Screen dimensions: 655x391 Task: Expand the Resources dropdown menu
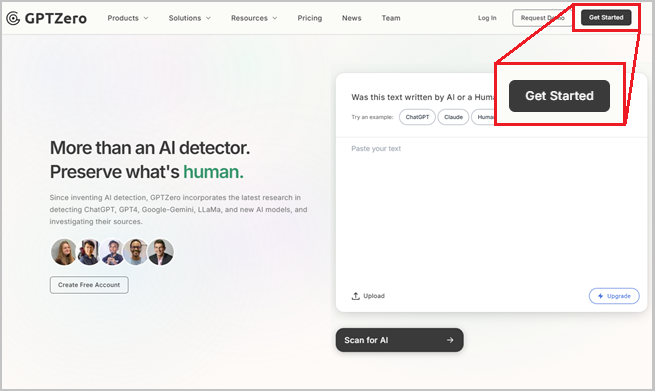coord(254,18)
